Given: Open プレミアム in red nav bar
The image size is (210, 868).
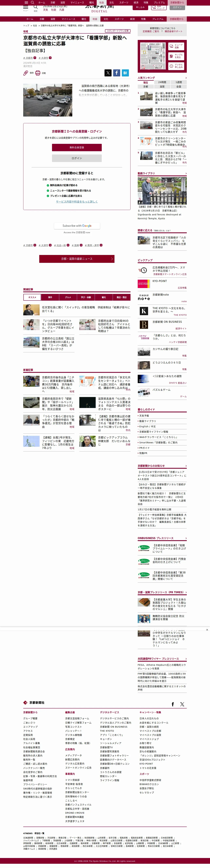Looking at the screenshot, I should (x=157, y=19).
